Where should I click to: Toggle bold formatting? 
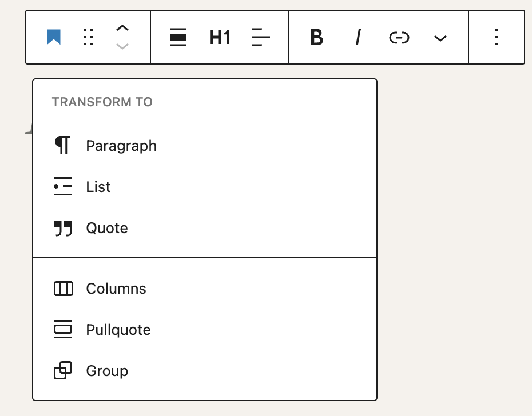316,38
